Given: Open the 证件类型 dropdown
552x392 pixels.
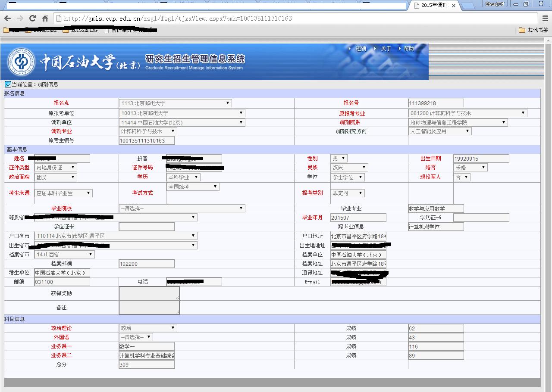Looking at the screenshot, I should click(56, 167).
